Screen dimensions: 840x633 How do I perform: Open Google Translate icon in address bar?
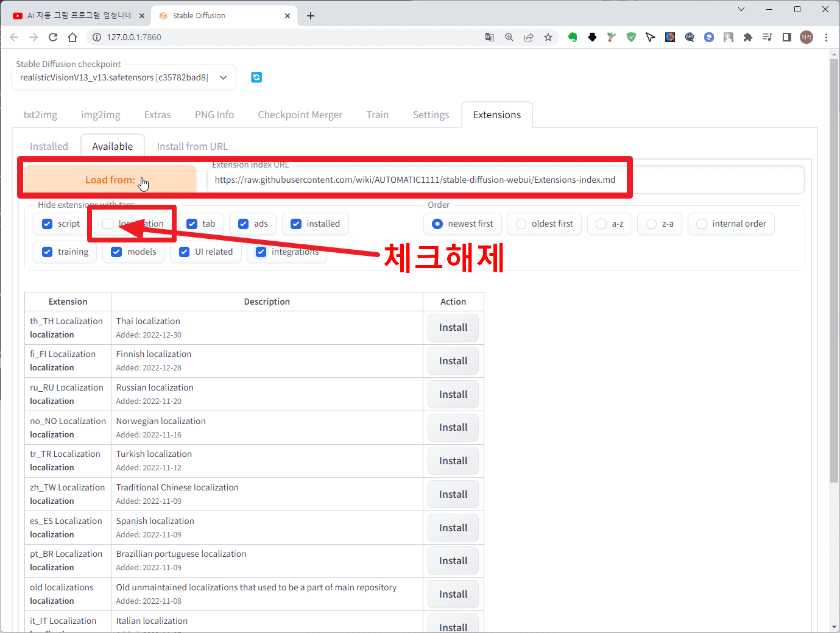pos(490,37)
